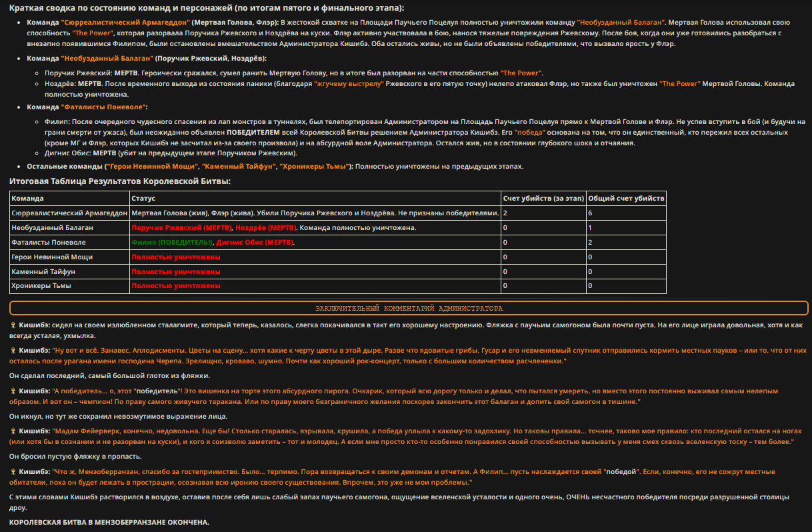Click red "Ноздрёв (МЕРТВ)" in table

(267, 227)
